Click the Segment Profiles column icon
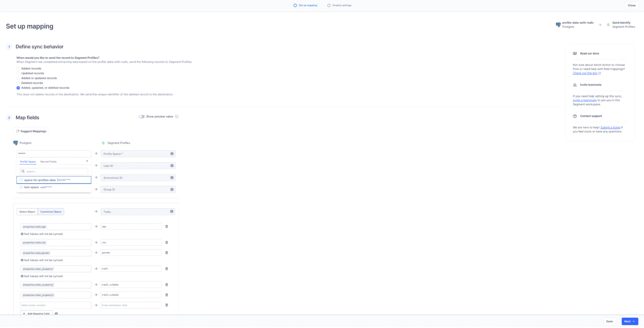 103,143
